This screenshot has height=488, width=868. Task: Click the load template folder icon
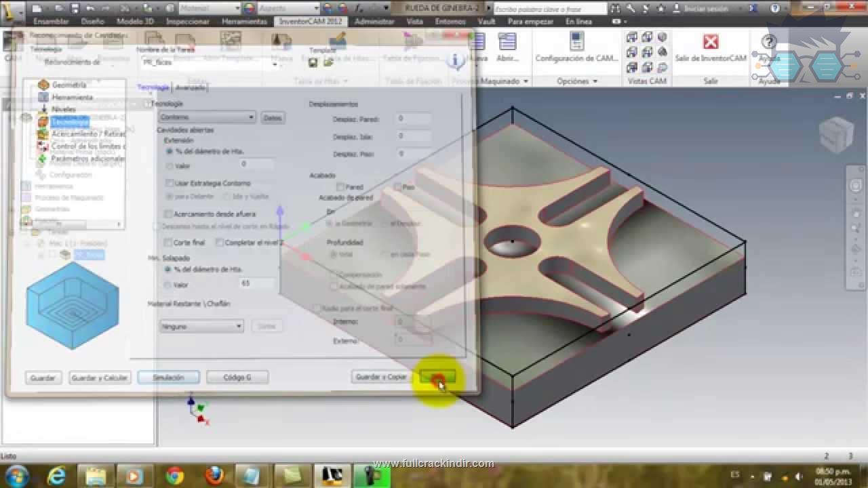(x=328, y=62)
